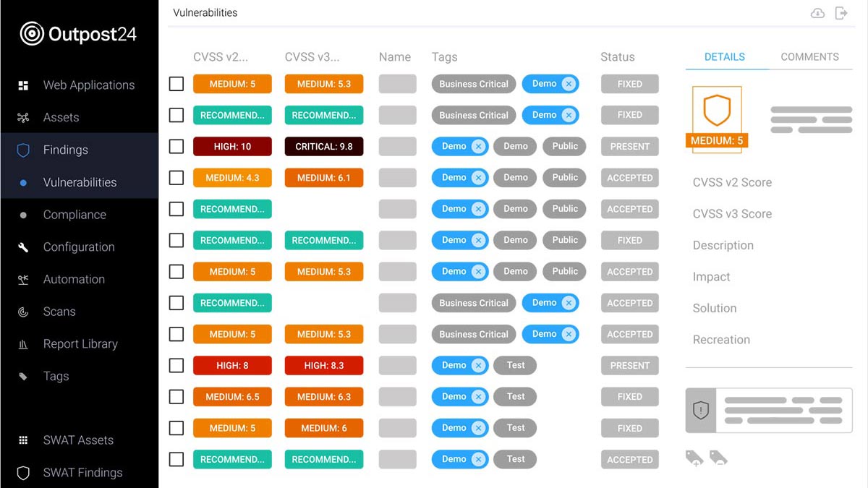Open the Automation section
The height and width of the screenshot is (488, 868).
(73, 280)
